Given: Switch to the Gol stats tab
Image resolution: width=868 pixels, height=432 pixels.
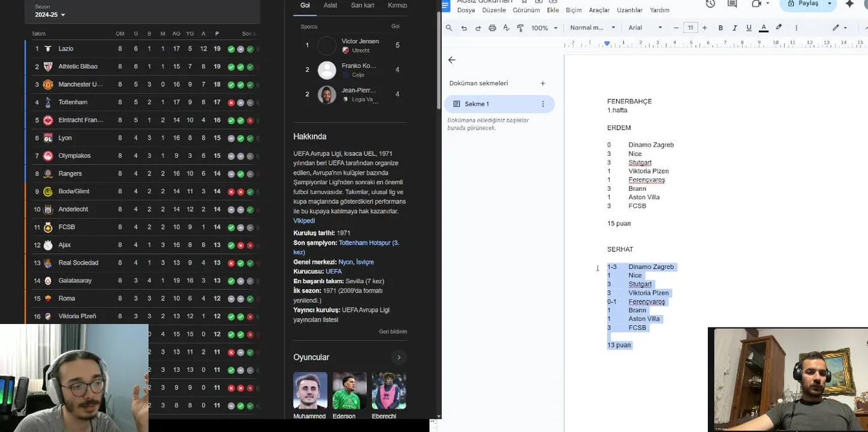Looking at the screenshot, I should pyautogui.click(x=305, y=5).
